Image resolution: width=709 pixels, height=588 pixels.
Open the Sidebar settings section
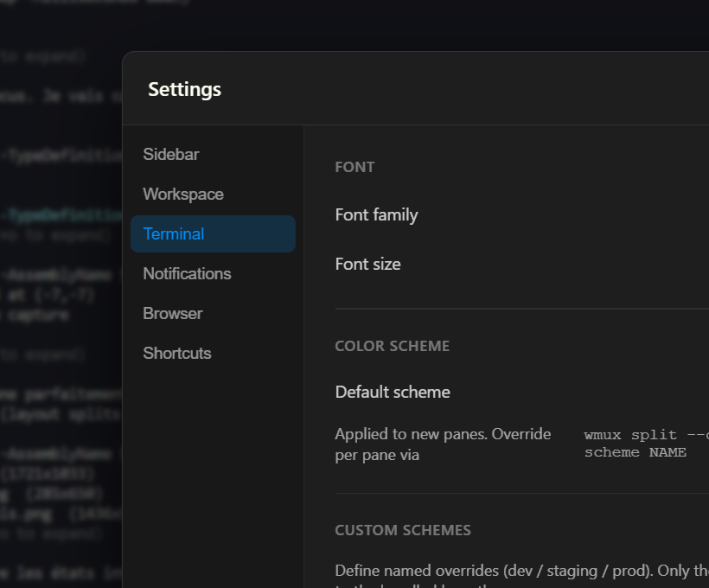click(213, 155)
